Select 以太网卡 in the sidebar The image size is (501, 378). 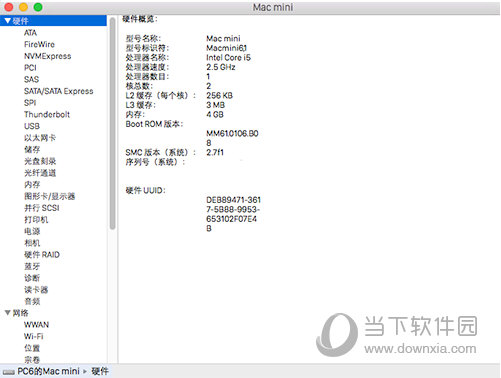(40, 138)
